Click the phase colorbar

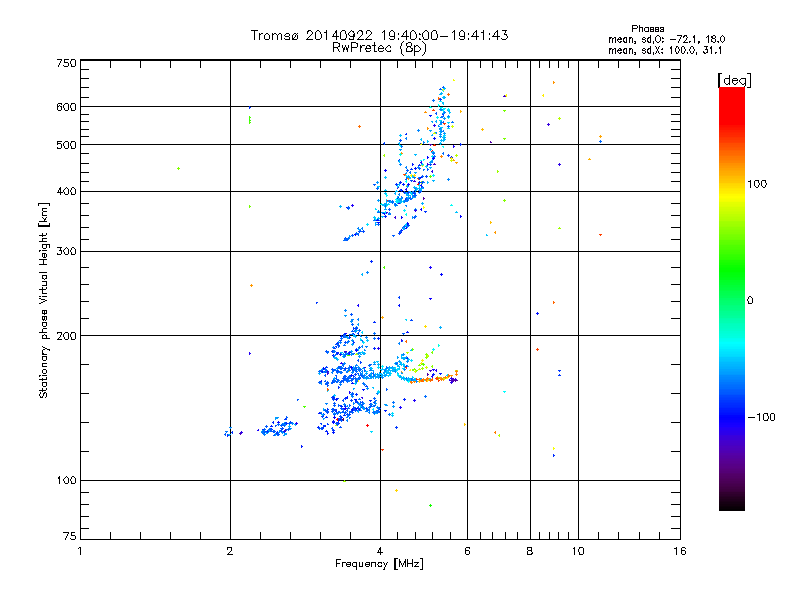[732, 299]
